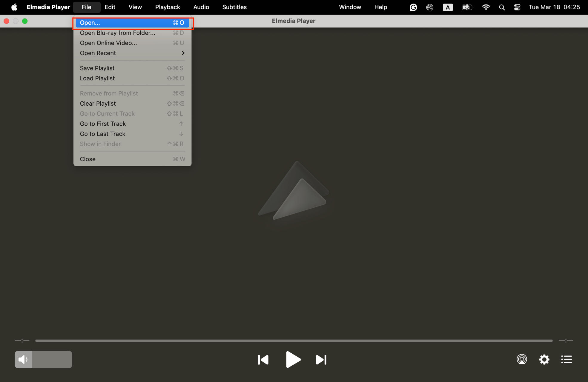Image resolution: width=588 pixels, height=382 pixels.
Task: Open the Playback menu
Action: (168, 7)
